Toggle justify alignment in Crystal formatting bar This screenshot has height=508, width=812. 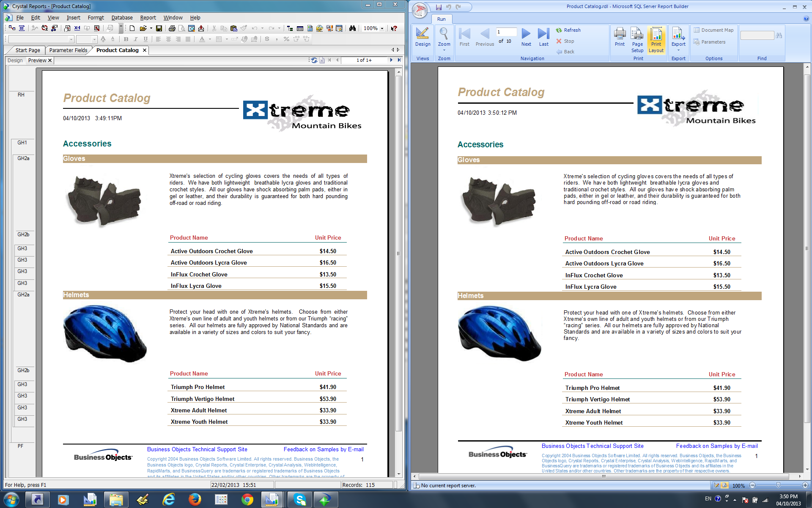coord(188,39)
